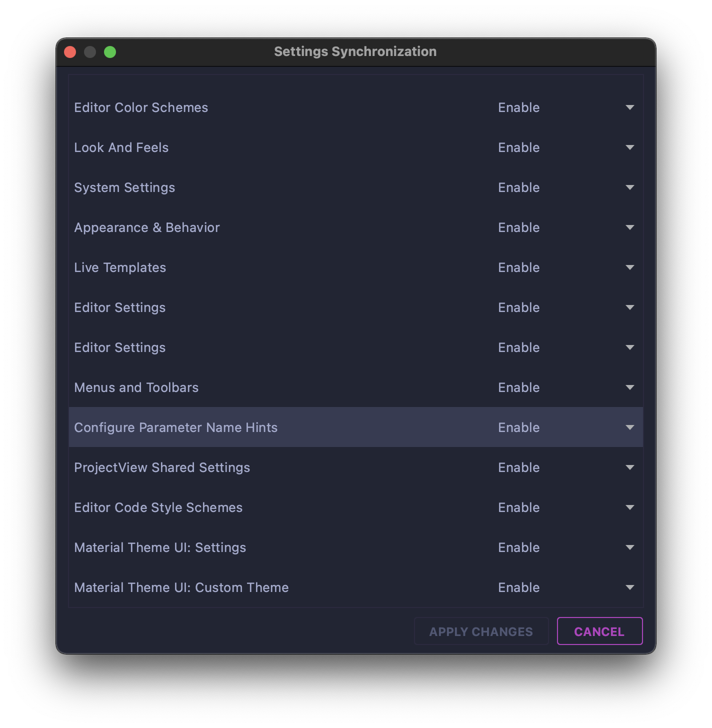The width and height of the screenshot is (712, 728).
Task: Expand the first Editor Settings dropdown
Action: click(x=630, y=307)
